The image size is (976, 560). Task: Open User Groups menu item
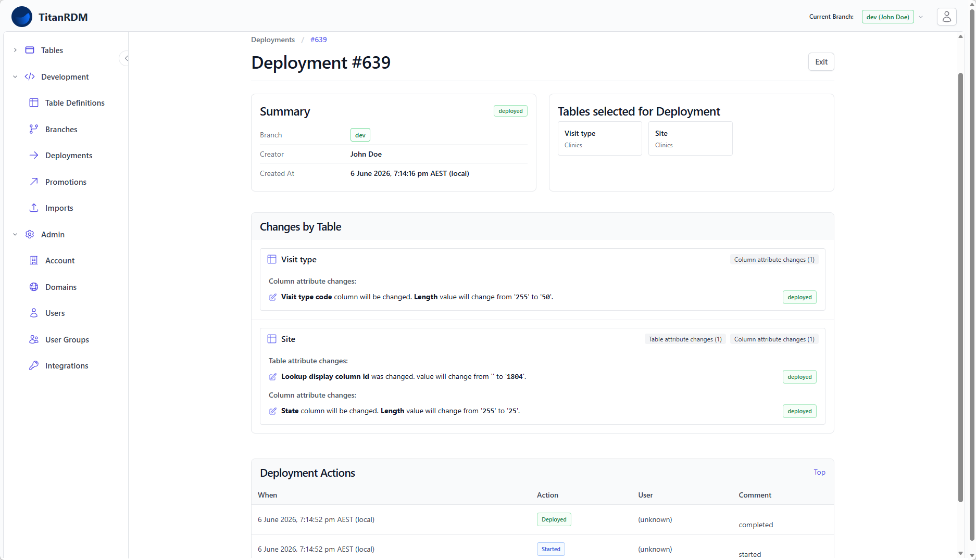click(67, 339)
